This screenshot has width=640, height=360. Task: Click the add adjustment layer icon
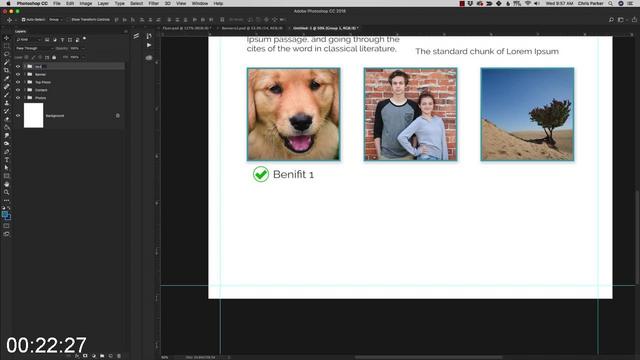click(93, 356)
